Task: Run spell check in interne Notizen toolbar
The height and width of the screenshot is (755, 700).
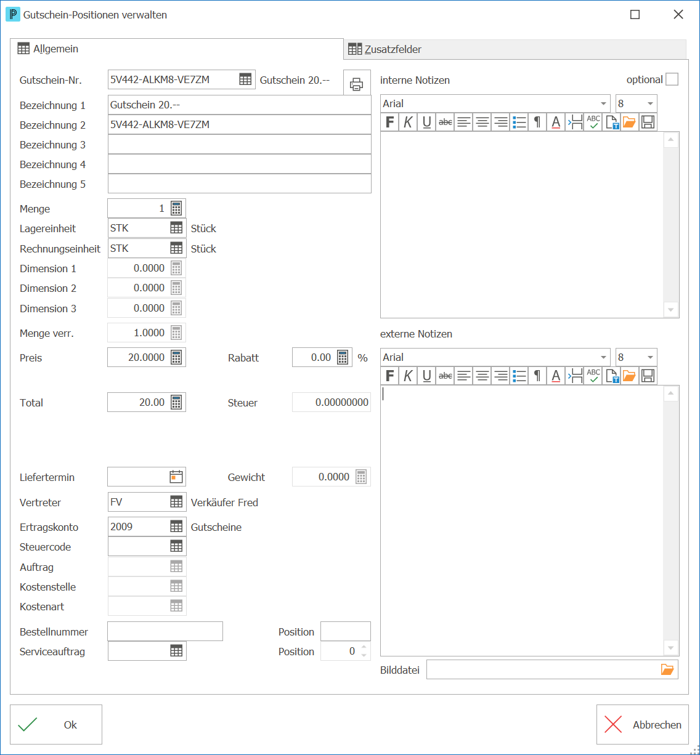Action: 593,122
